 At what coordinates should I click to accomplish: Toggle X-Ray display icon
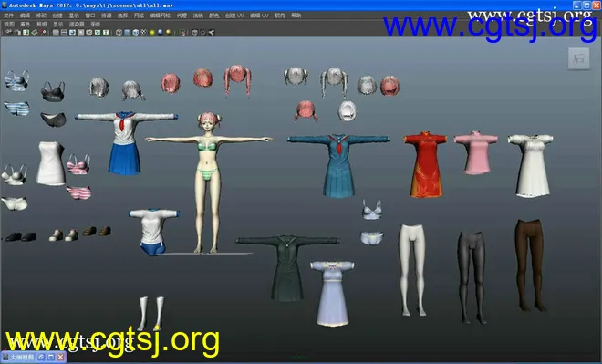pos(194,32)
